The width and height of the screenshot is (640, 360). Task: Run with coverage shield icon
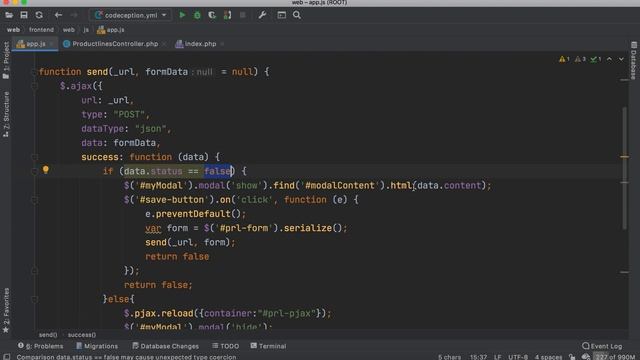[x=212, y=15]
